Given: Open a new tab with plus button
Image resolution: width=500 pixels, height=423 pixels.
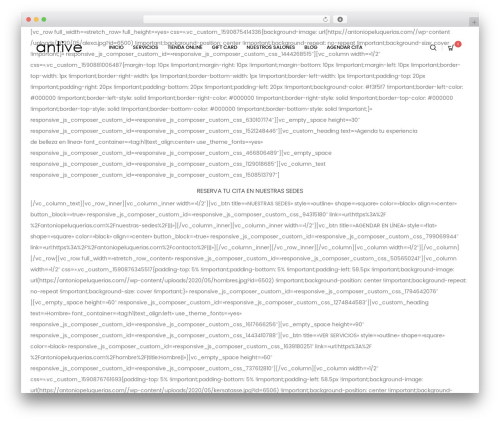Looking at the screenshot, I should coord(474,22).
